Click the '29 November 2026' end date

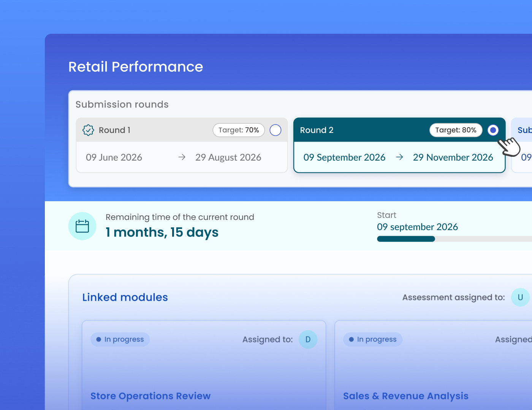[x=453, y=158]
